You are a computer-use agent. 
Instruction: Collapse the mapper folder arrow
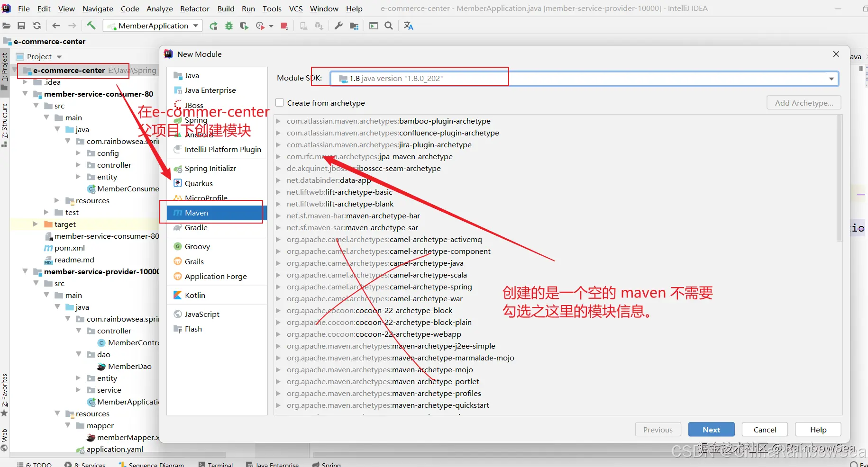(x=68, y=425)
